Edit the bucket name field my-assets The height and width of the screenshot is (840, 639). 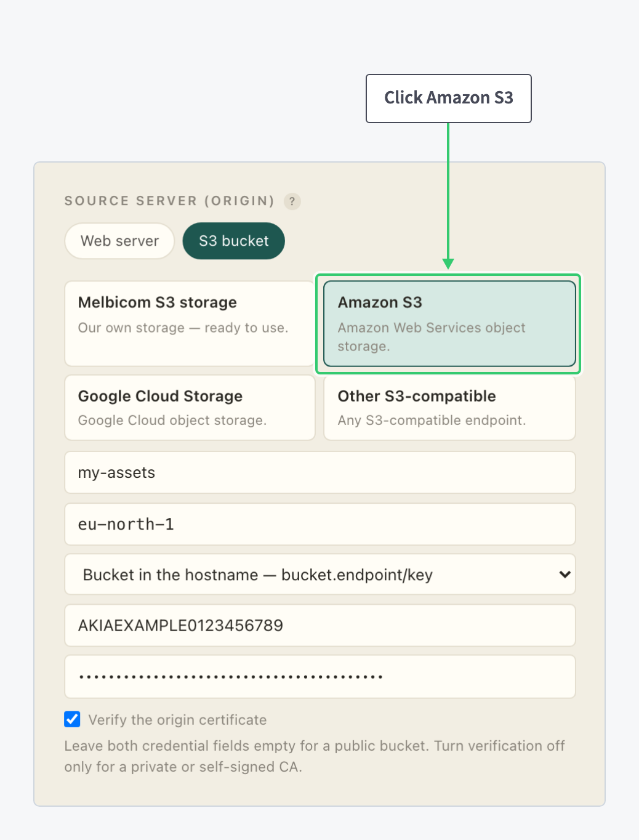tap(320, 472)
